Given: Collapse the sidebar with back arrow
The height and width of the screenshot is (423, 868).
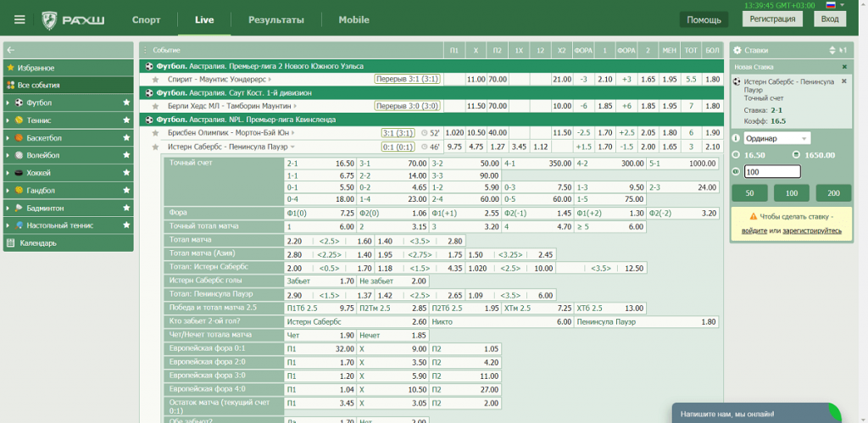Looking at the screenshot, I should click(x=10, y=51).
